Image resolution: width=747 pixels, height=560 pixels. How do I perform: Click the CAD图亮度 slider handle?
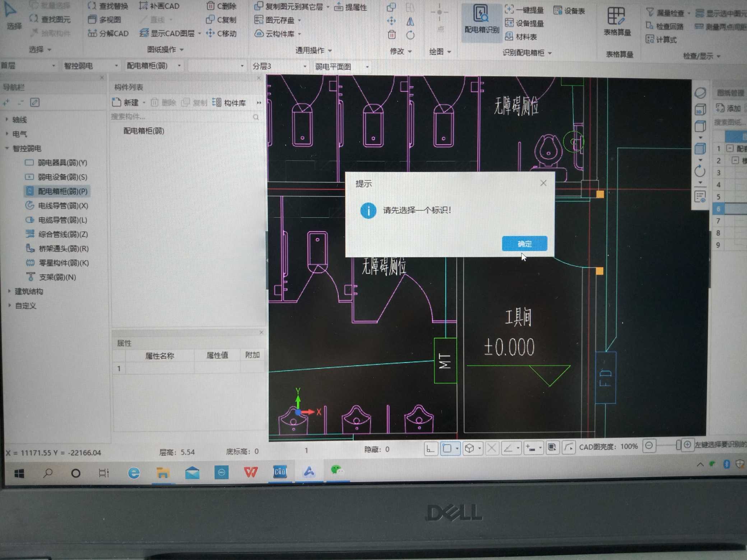(x=678, y=445)
